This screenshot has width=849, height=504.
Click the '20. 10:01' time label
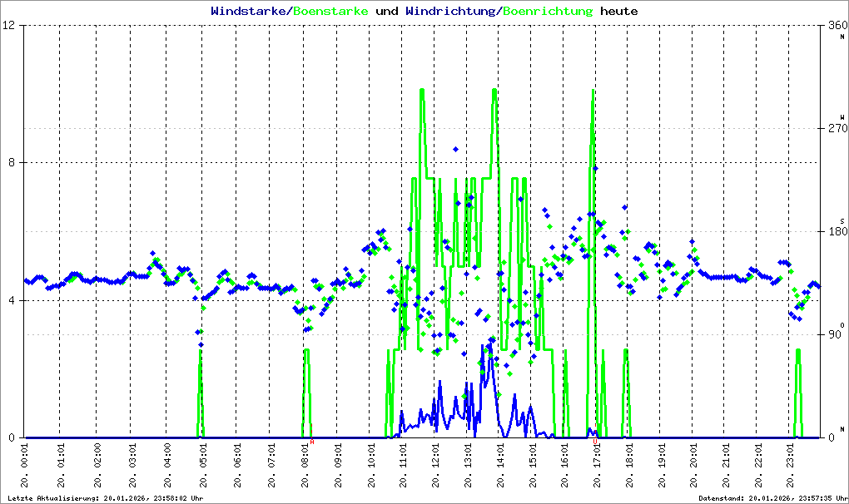[x=371, y=466]
